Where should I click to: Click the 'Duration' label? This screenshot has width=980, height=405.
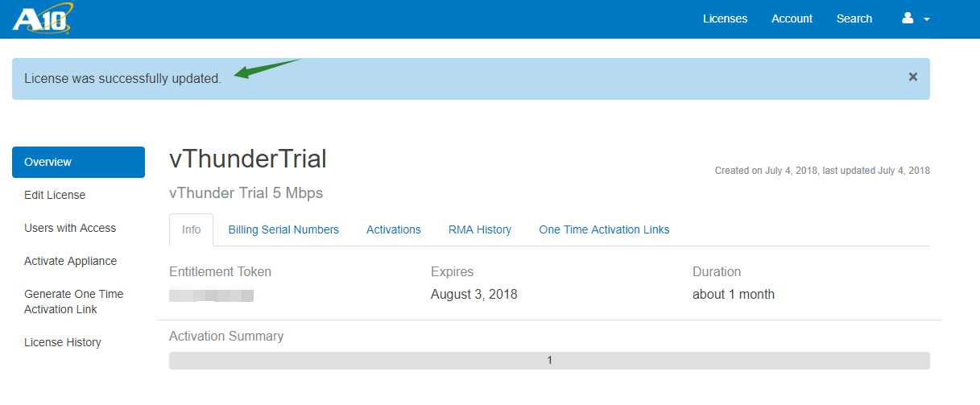coord(717,271)
